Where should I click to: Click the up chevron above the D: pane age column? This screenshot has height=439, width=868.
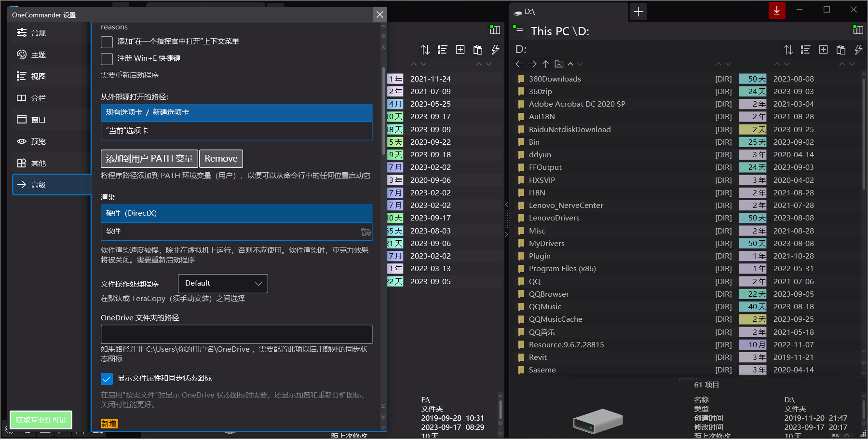tap(777, 64)
